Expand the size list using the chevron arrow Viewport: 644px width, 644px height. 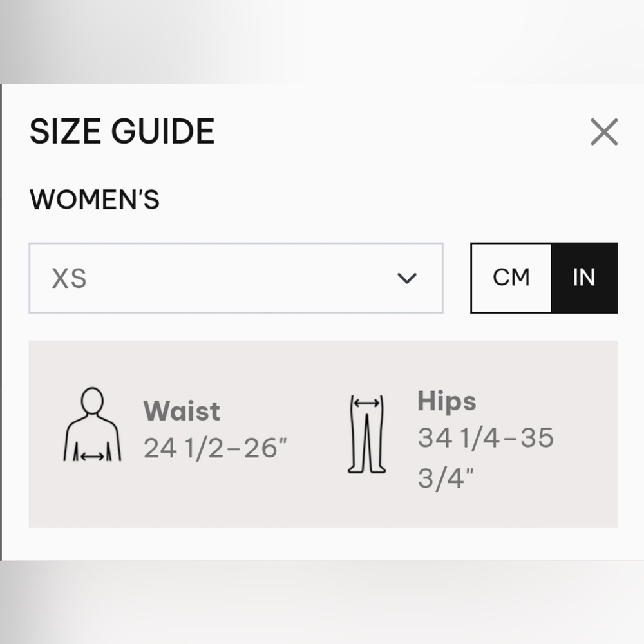pyautogui.click(x=407, y=278)
